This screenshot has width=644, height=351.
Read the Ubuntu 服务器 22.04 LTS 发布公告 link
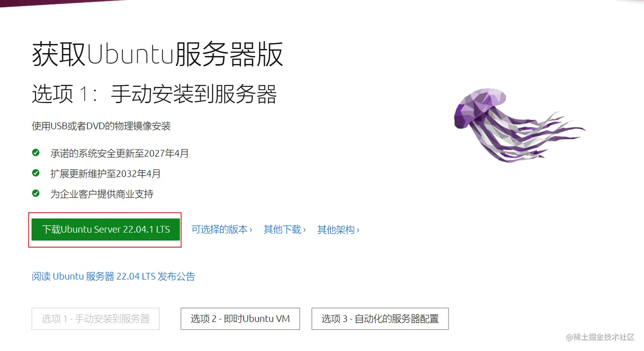point(113,276)
